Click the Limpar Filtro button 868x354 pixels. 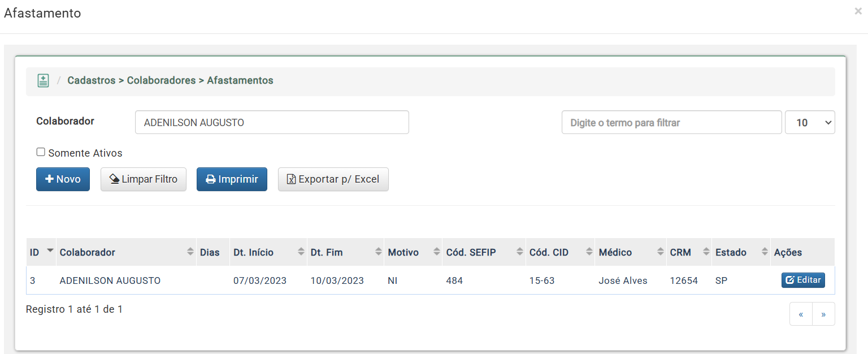(x=144, y=179)
